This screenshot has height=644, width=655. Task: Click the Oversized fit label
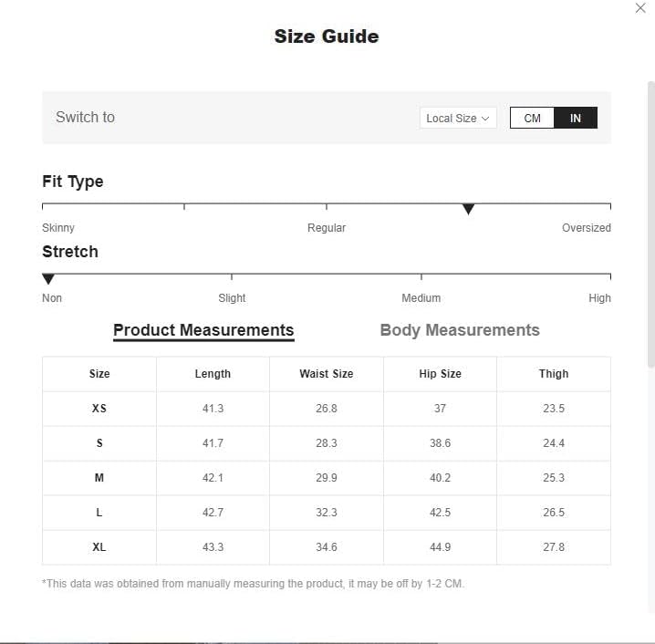(586, 228)
